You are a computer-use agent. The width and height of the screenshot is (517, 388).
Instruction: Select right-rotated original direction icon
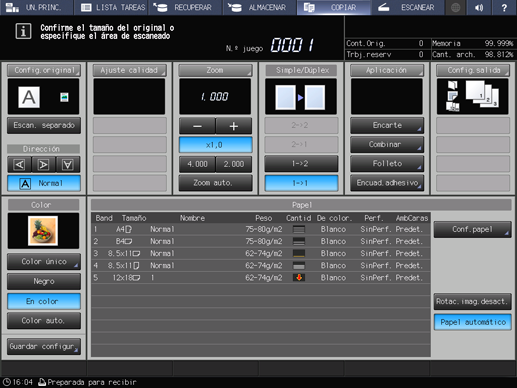[43, 165]
